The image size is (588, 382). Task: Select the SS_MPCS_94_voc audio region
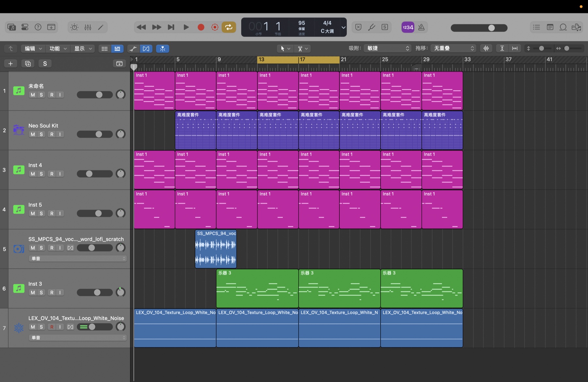click(x=216, y=249)
